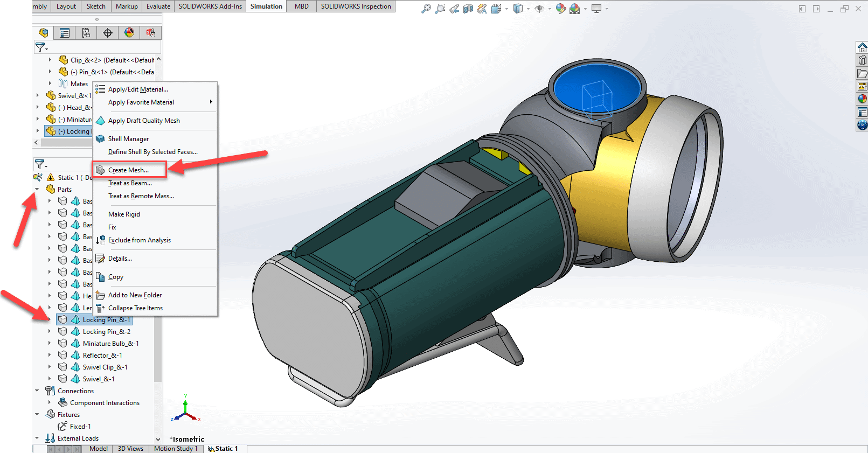Switch to the Evaluate ribbon tab
Image resolution: width=868 pixels, height=453 pixels.
158,6
